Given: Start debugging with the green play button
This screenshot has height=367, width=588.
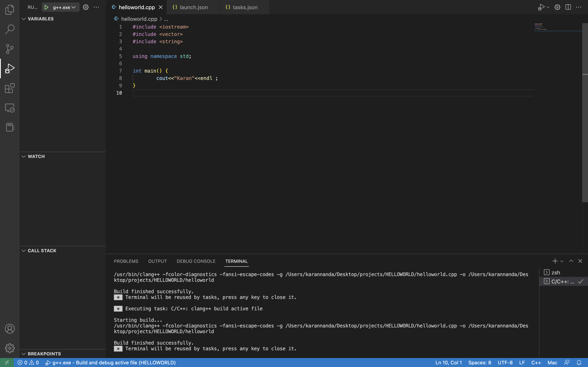Looking at the screenshot, I should (x=46, y=7).
